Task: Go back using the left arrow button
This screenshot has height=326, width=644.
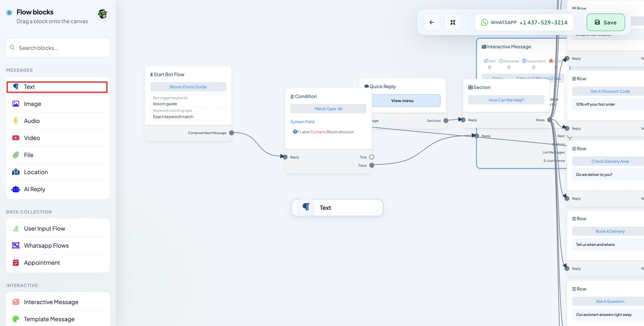Action: click(431, 22)
